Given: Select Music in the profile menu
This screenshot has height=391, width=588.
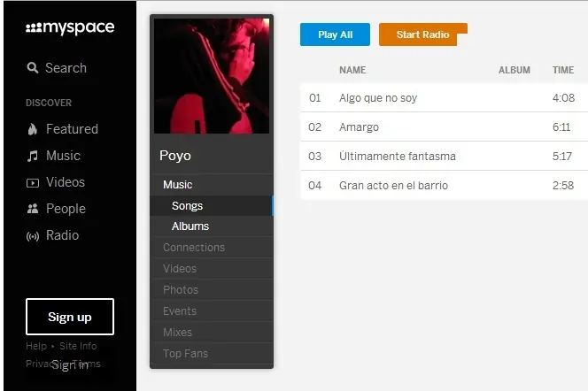Looking at the screenshot, I should click(x=178, y=185).
